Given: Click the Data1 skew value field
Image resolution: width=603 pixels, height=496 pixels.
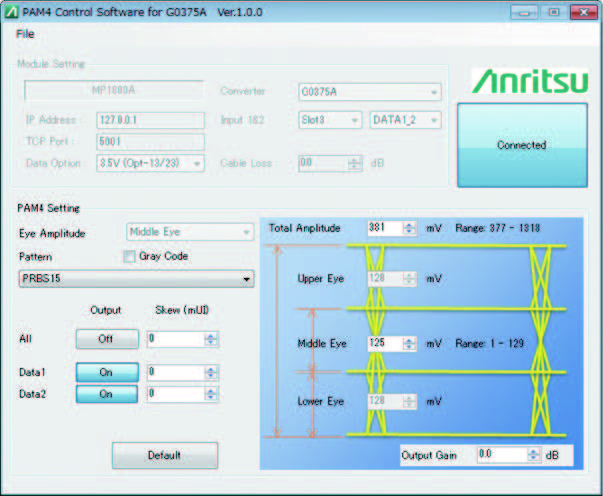Looking at the screenshot, I should 175,372.
